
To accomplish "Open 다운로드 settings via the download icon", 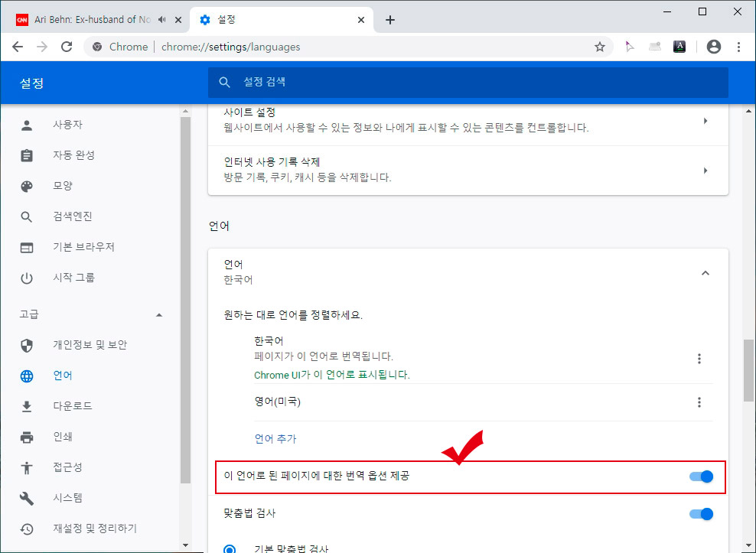I will (x=27, y=405).
